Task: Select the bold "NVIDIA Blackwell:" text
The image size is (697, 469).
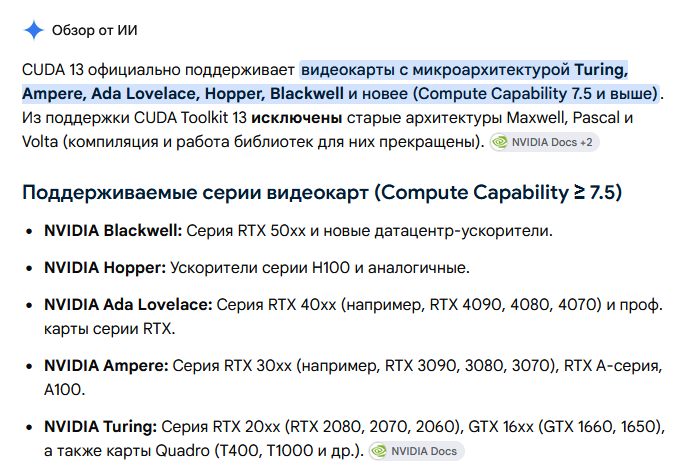Action: [113, 231]
